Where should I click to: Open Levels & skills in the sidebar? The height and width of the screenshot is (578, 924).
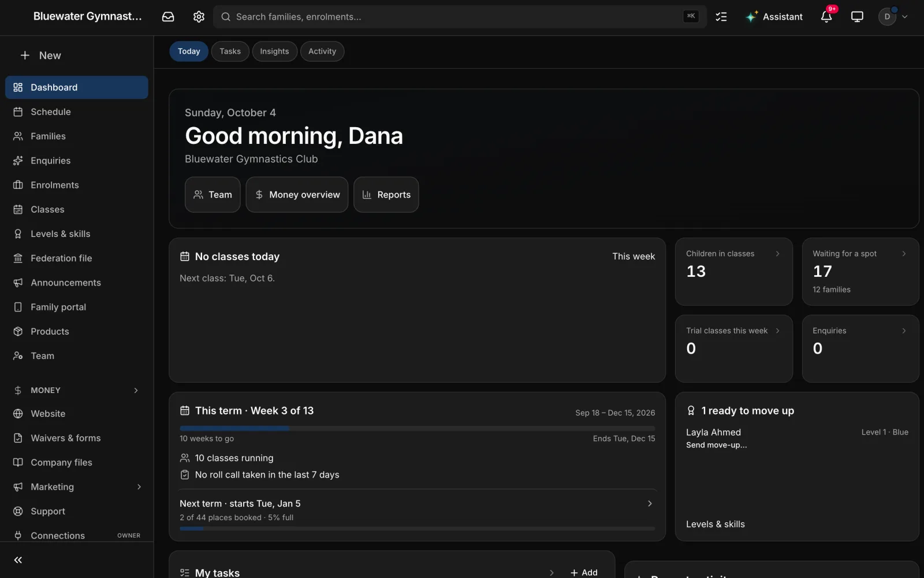(77, 234)
